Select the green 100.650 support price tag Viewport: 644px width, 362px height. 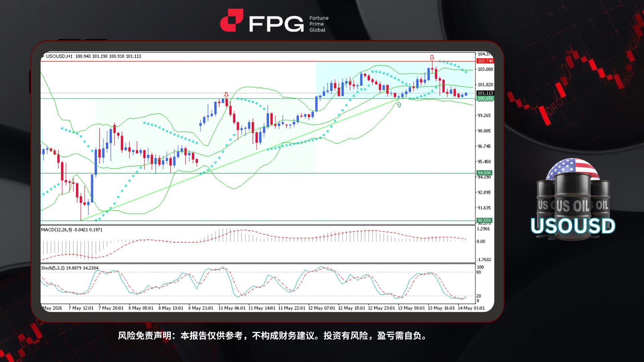point(485,99)
